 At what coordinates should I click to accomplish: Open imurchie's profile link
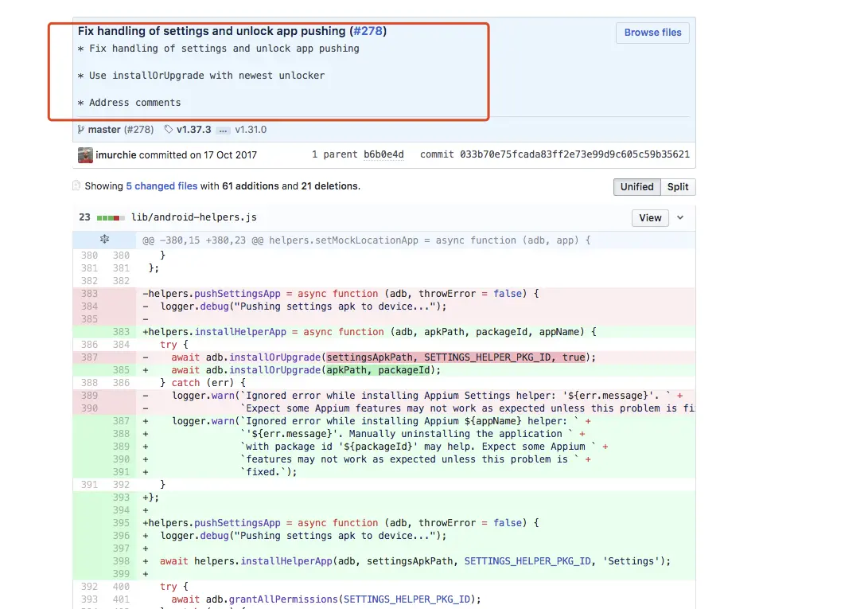pos(115,155)
